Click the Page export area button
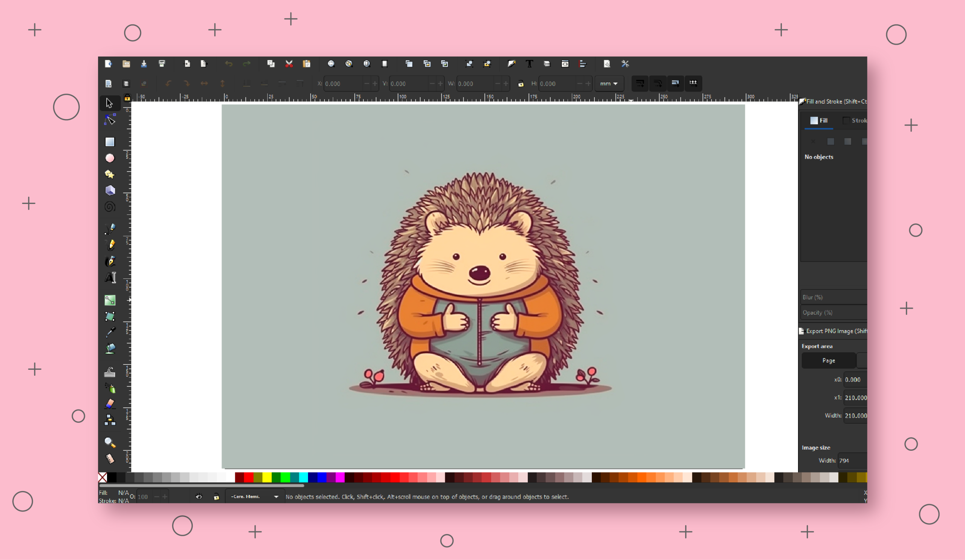This screenshot has height=560, width=965. coord(828,361)
